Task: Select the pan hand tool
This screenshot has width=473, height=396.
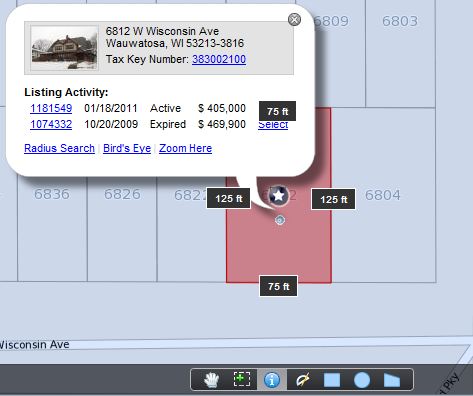Action: (212, 380)
